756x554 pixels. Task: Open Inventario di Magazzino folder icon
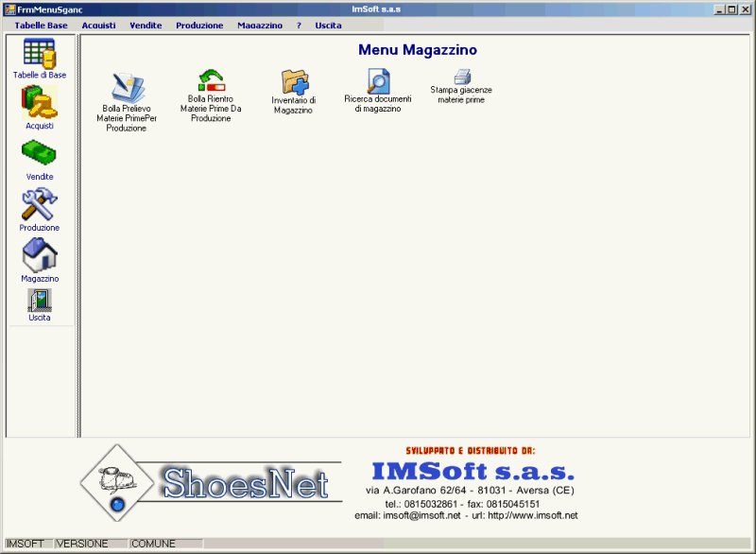point(294,92)
